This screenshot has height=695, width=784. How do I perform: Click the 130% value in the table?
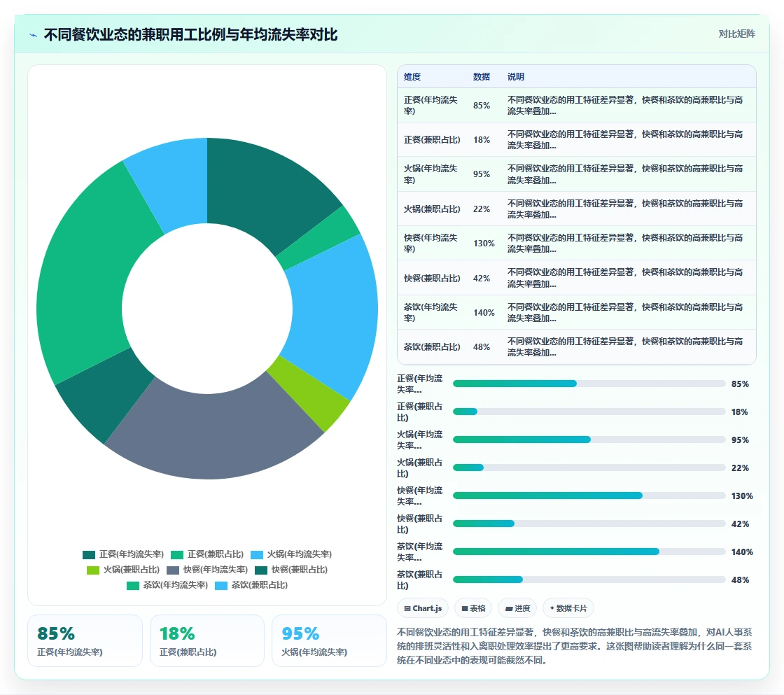484,244
